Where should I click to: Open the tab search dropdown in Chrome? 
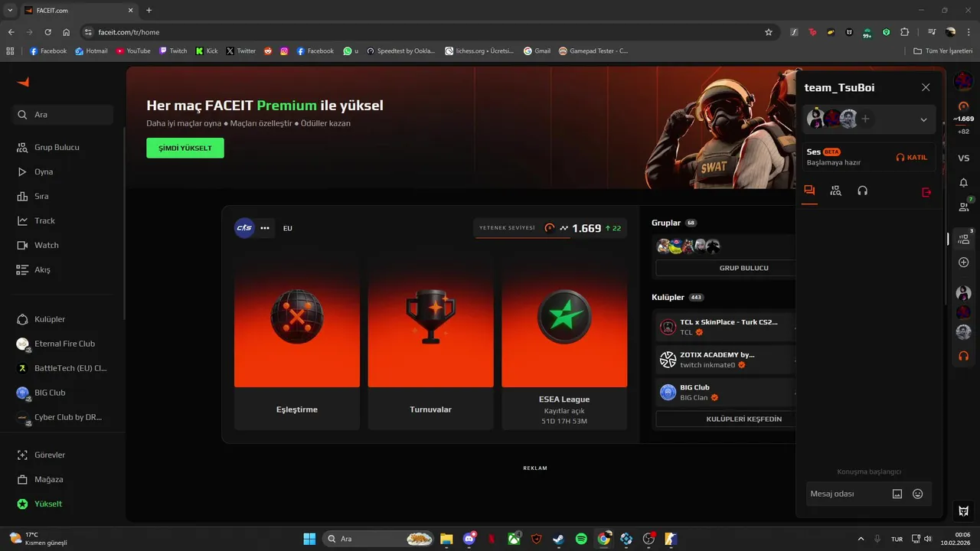(x=10, y=11)
